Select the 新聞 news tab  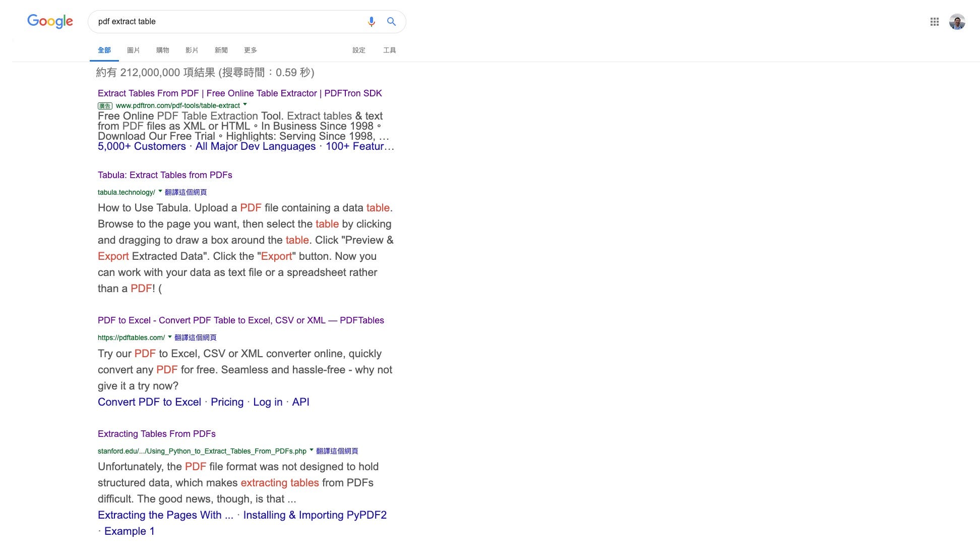tap(221, 50)
